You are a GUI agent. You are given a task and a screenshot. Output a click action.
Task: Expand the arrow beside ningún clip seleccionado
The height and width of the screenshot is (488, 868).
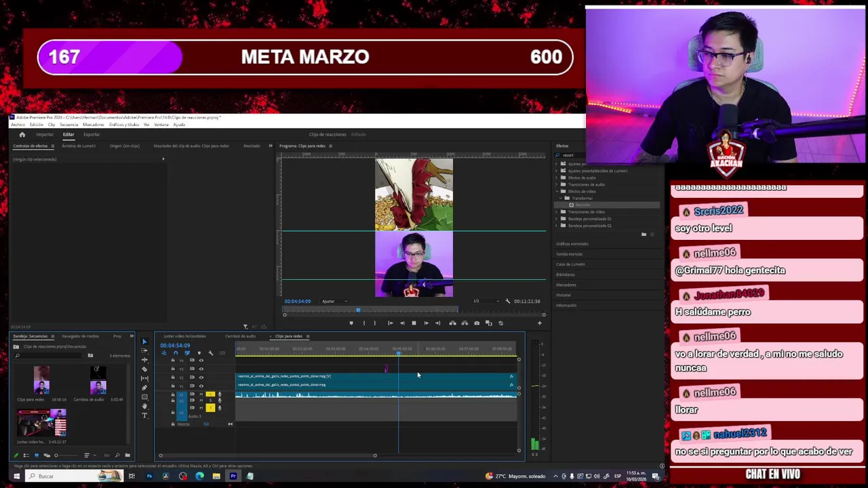(x=163, y=159)
